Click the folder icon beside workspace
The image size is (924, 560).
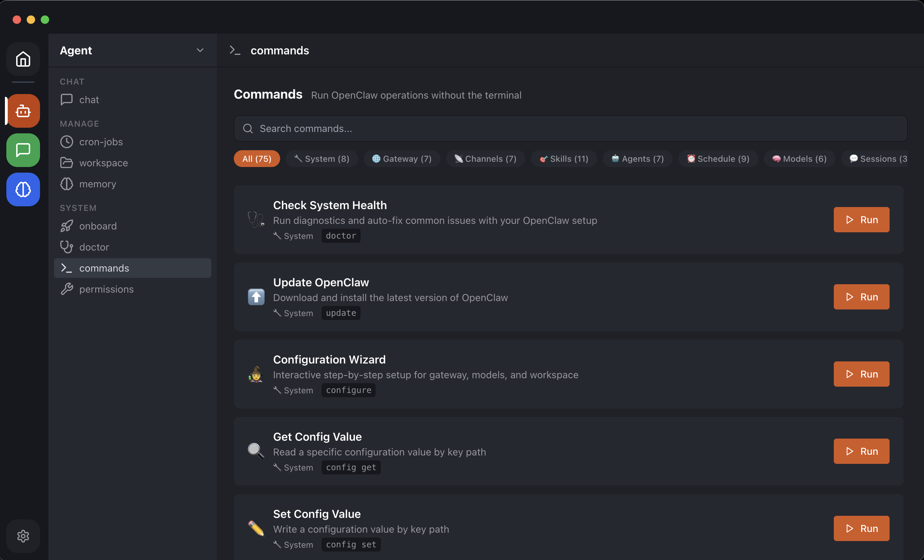point(67,163)
